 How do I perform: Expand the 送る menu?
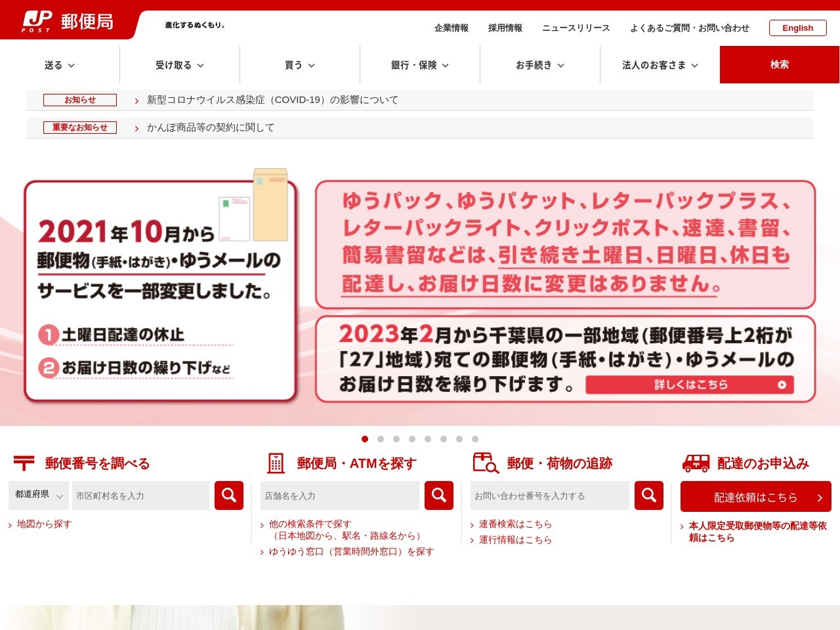pos(60,65)
